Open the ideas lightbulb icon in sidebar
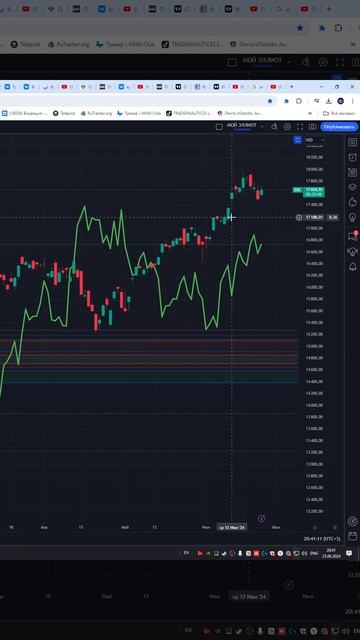360x640 pixels. click(353, 218)
